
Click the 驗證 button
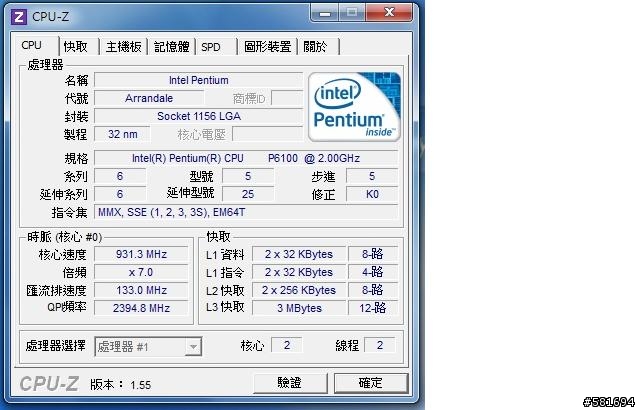(x=290, y=383)
